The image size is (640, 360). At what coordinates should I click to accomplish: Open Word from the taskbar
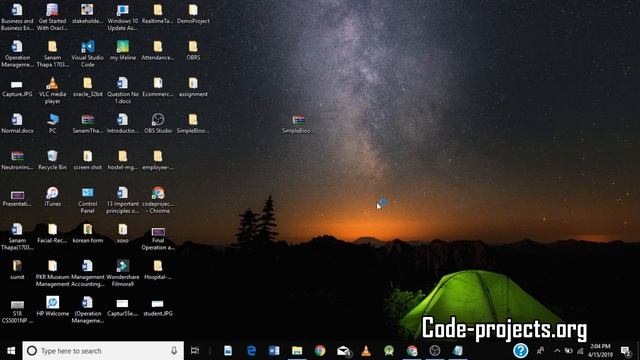click(274, 351)
